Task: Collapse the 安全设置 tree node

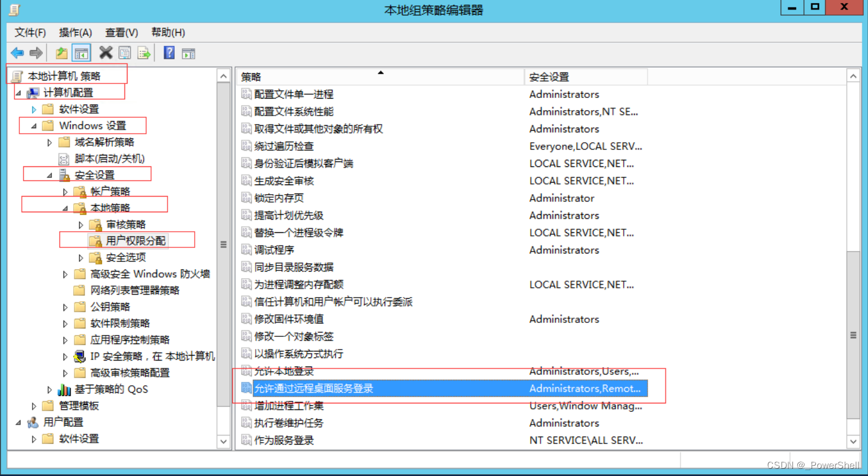Action: tap(50, 175)
